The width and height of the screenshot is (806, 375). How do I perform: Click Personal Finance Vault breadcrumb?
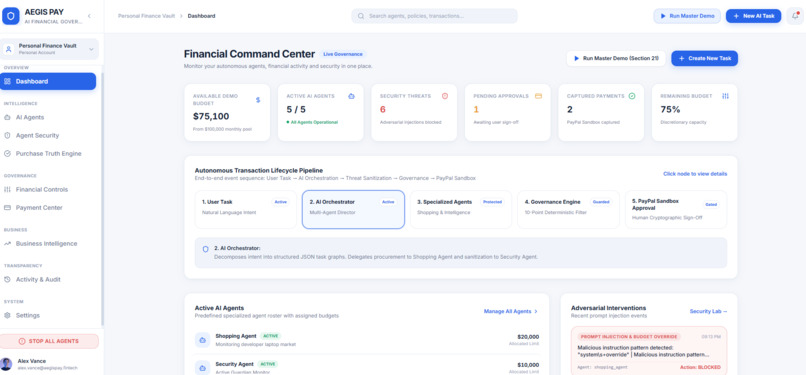click(146, 16)
